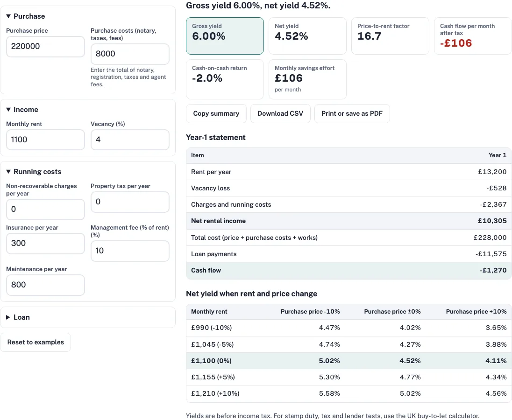Download the CSV file
The width and height of the screenshot is (512, 420).
(280, 113)
